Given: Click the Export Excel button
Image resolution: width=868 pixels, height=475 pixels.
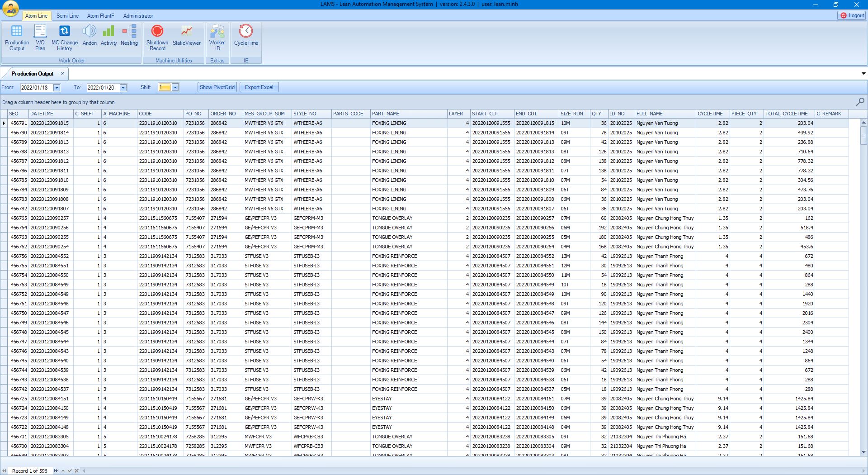Looking at the screenshot, I should click(x=259, y=87).
